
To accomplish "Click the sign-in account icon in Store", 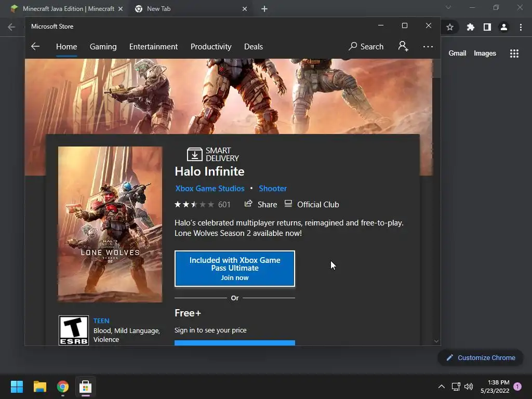I will click(x=403, y=46).
